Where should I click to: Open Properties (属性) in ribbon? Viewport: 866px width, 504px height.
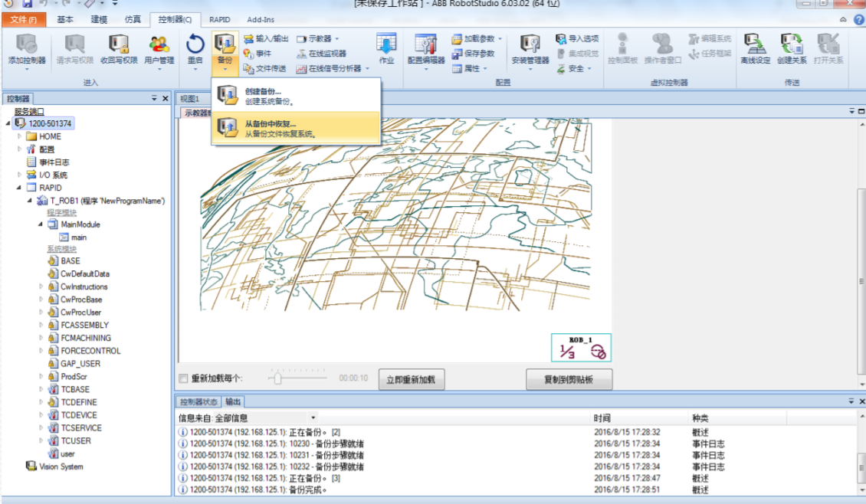(470, 68)
